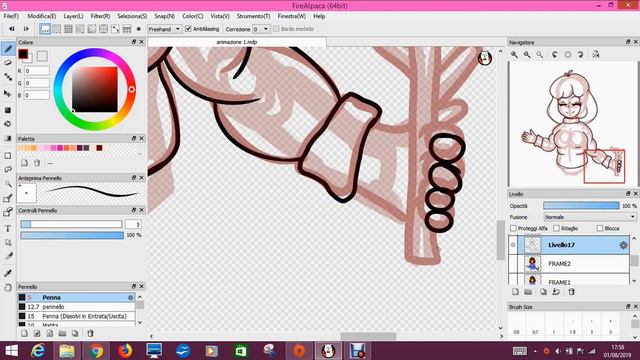640x360 pixels.
Task: Toggle visibility of Livello17 layer
Action: 513,245
